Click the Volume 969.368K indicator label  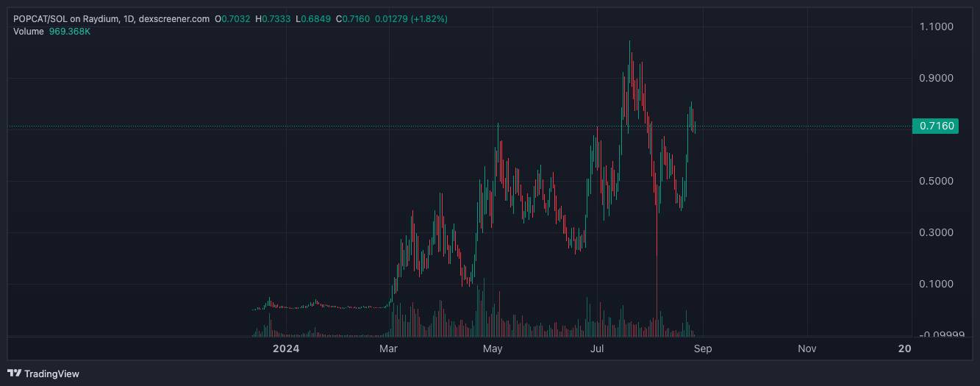point(51,32)
